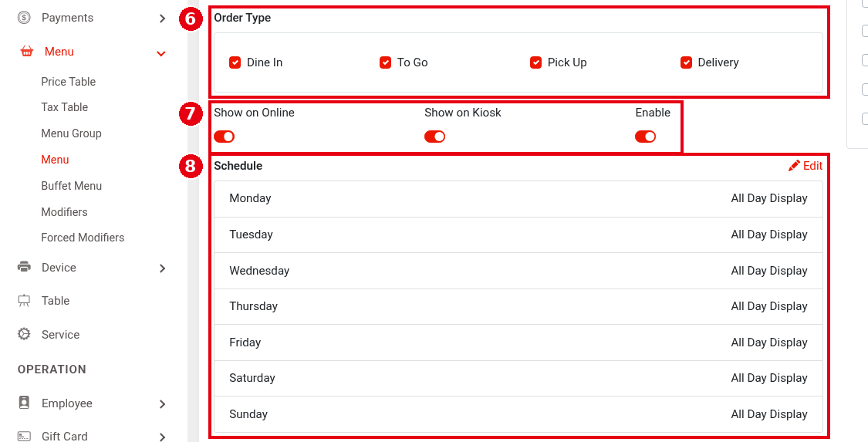Viewport: 868px width, 442px height.
Task: Open the Modifiers page
Action: [x=64, y=212]
